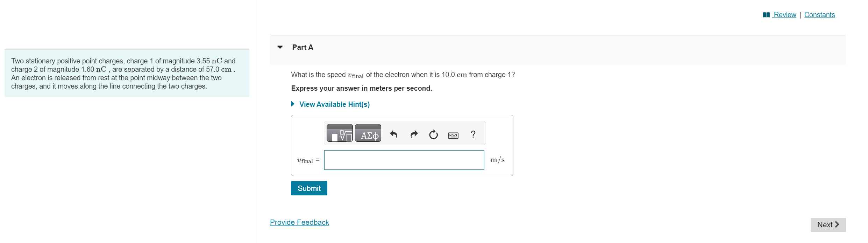Open equation editor help with the question mark
Screen dimensions: 868x243
click(473, 134)
